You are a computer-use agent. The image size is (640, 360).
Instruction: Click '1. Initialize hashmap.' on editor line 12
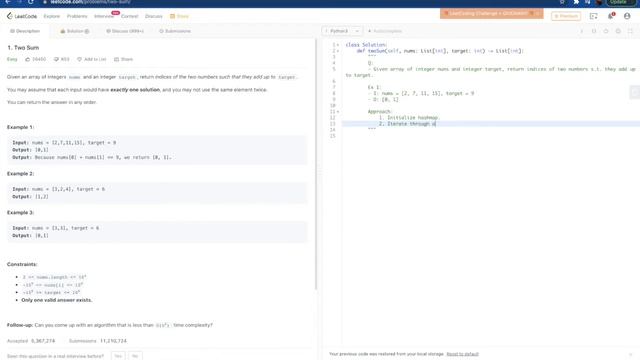click(x=409, y=118)
